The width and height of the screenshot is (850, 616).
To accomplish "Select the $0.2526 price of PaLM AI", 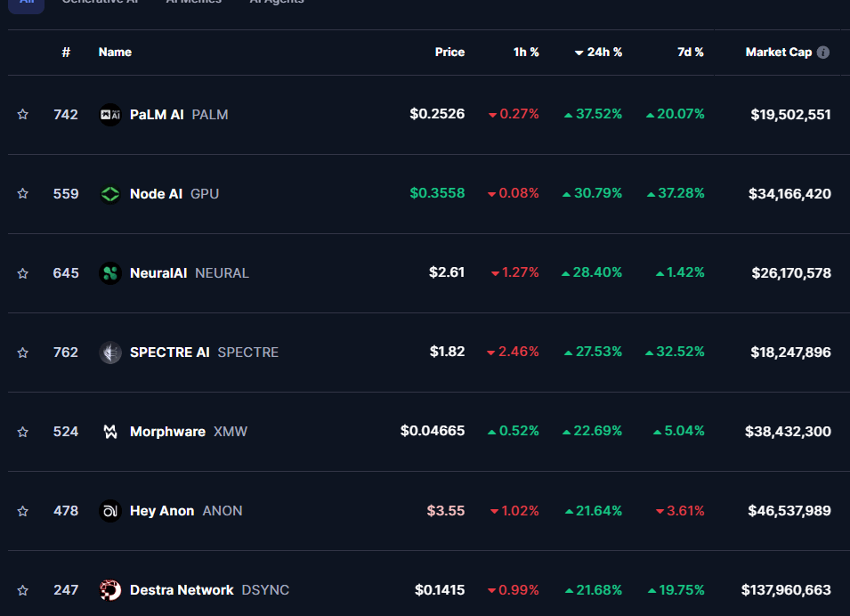I will point(437,114).
